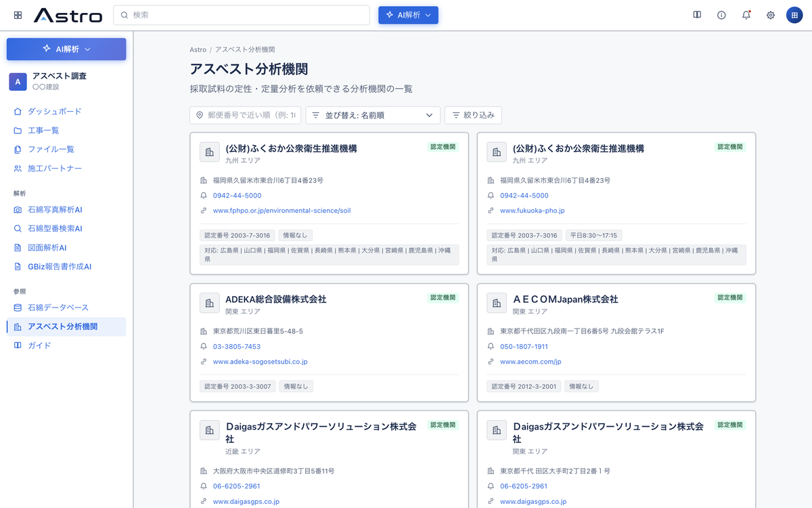Screen dimensions: 812x508
Task: Open 石綿型番検索AI
Action: point(66,229)
